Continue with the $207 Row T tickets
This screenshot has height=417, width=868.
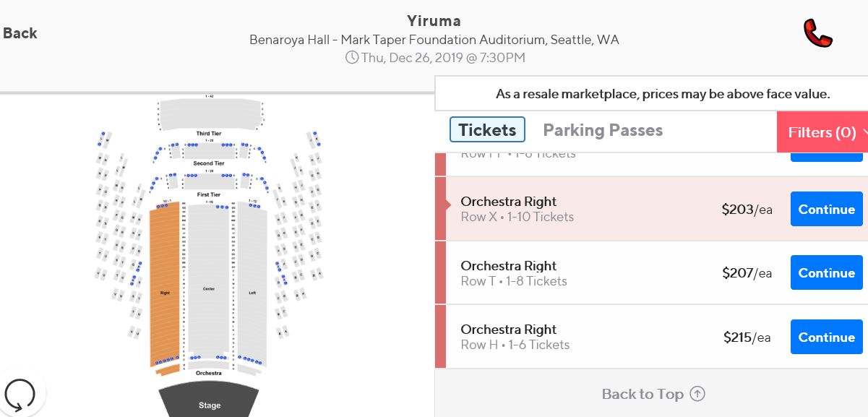coord(827,273)
